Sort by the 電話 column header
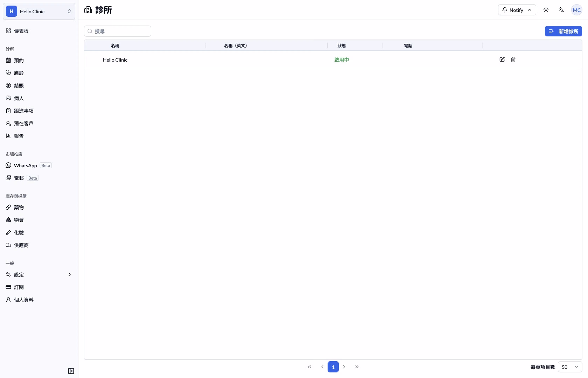 click(408, 45)
